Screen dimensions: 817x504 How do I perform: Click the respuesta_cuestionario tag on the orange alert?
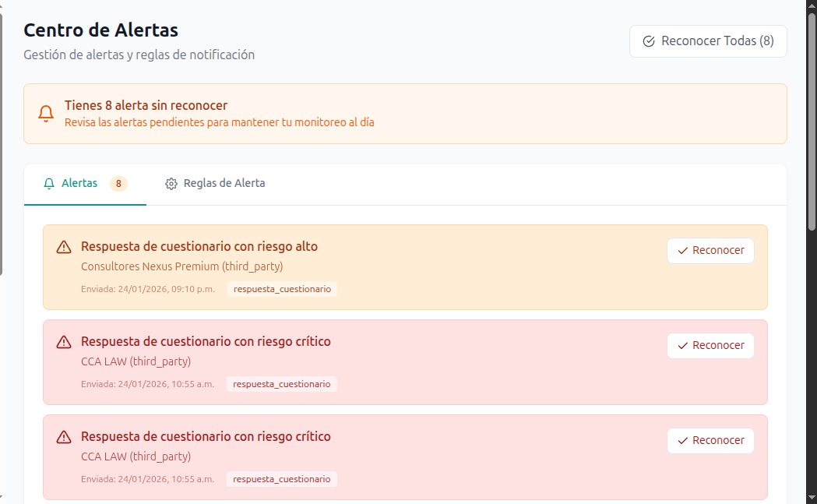click(282, 288)
